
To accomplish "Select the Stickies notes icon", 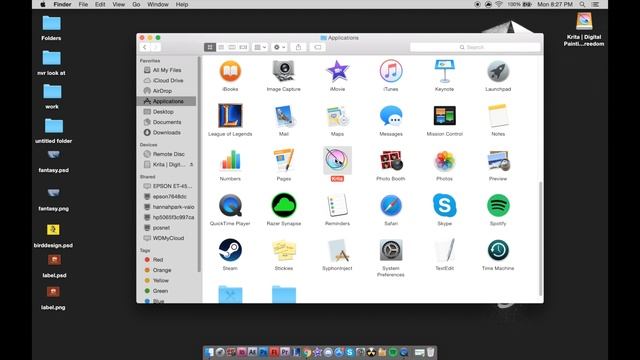I will 284,250.
